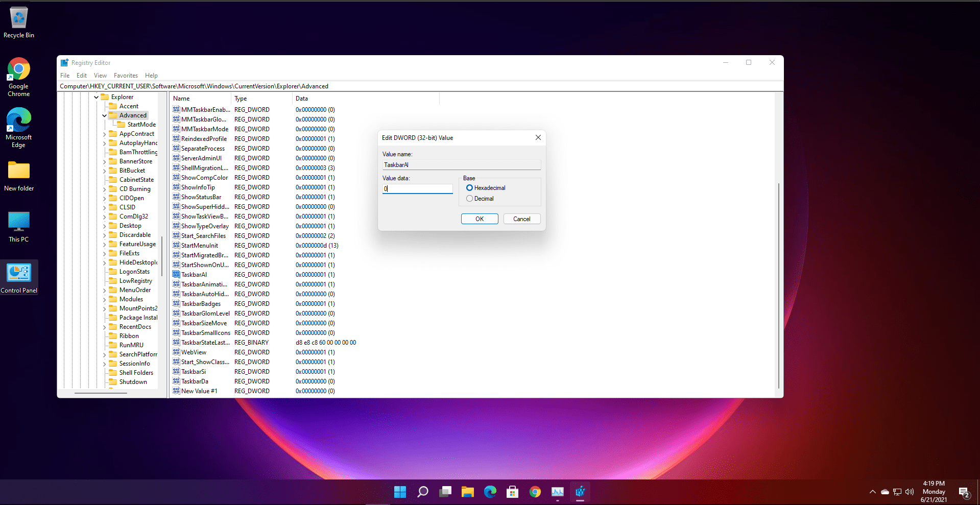Select the Hexadecimal base option
The image size is (980, 505).
tap(469, 187)
